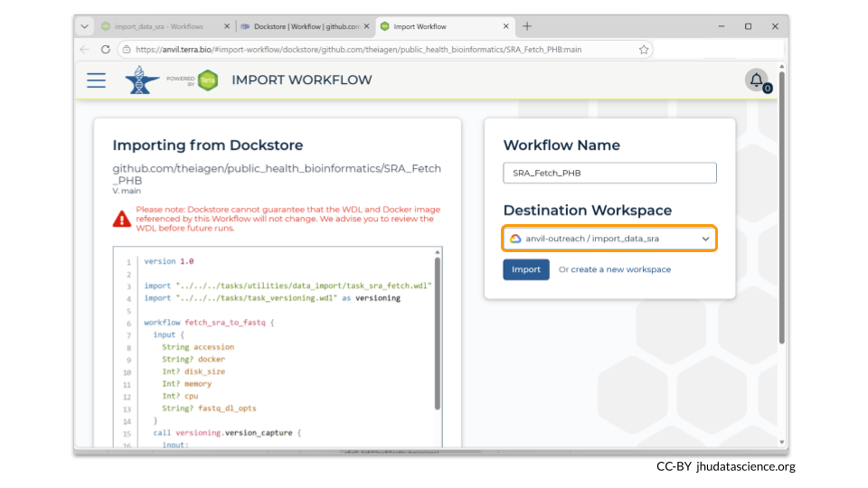Click the page vertical scrollbar
This screenshot has height=488, width=868.
click(x=781, y=208)
